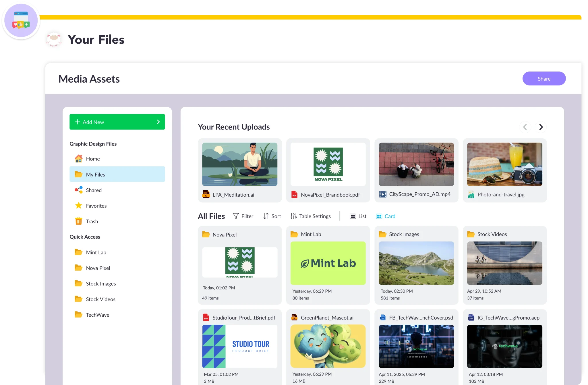Show previous recent uploads with left arrow
The width and height of the screenshot is (588, 385).
[x=525, y=127]
